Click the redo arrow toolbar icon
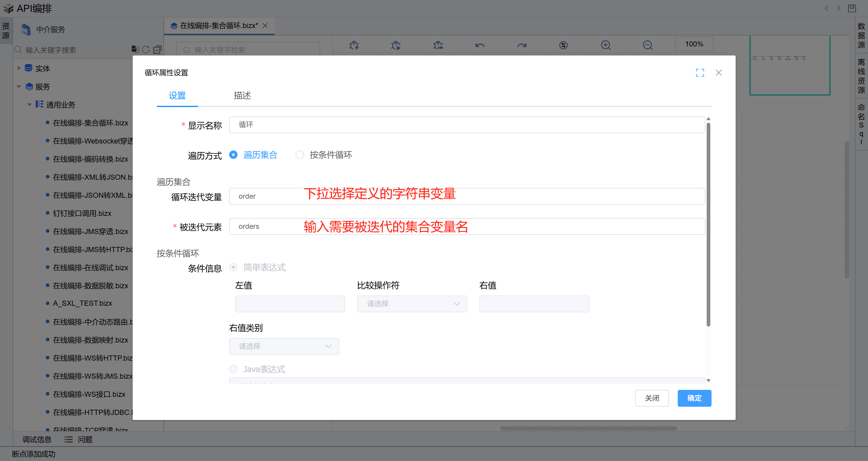This screenshot has width=868, height=461. coord(522,45)
